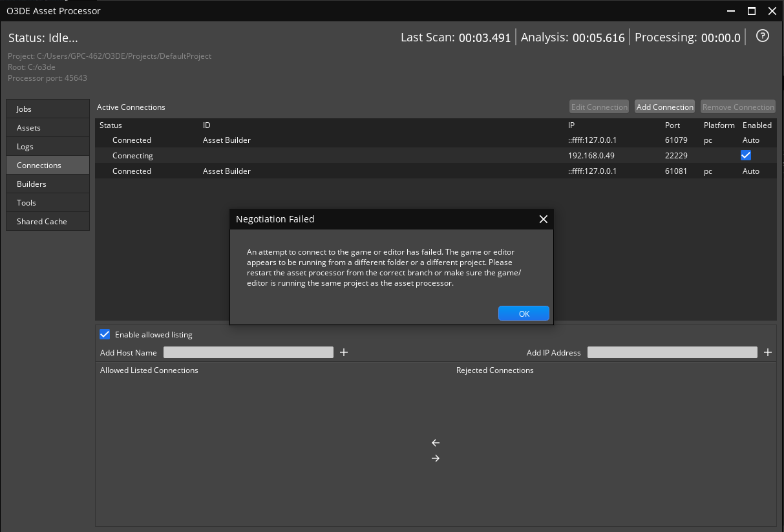Screen dimensions: 784x532
Task: Click the right arrow between connection lists
Action: tap(435, 458)
